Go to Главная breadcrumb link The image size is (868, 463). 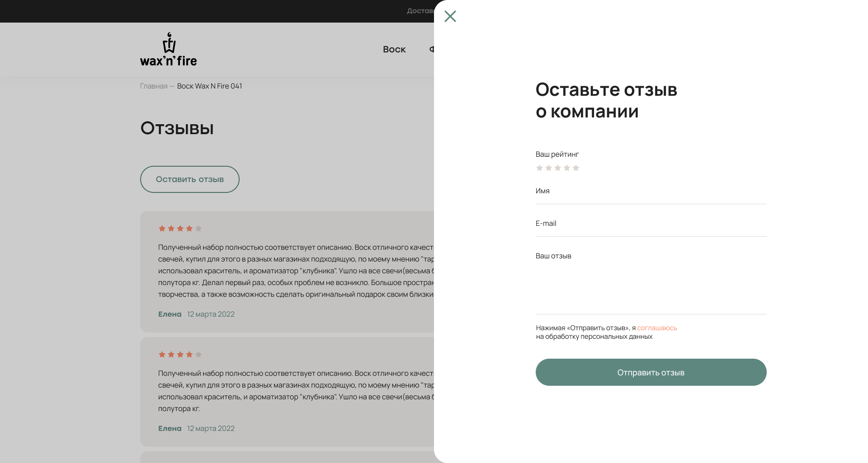point(154,86)
